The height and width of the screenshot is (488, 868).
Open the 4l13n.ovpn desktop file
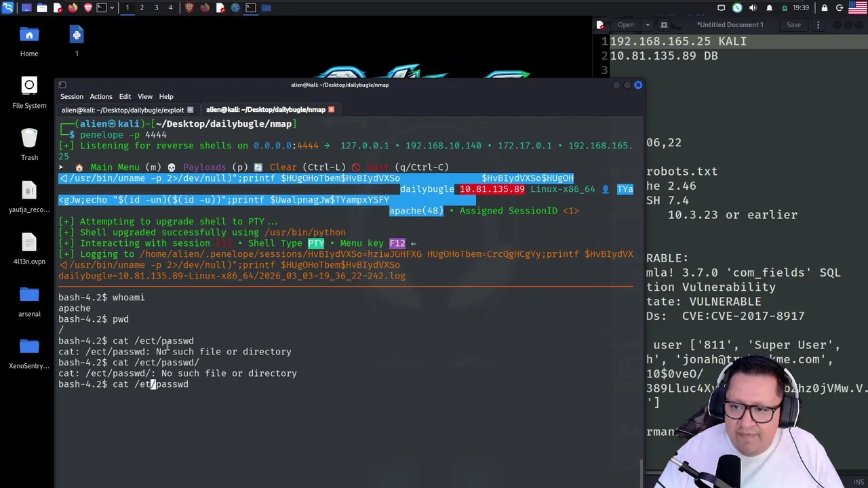29,249
